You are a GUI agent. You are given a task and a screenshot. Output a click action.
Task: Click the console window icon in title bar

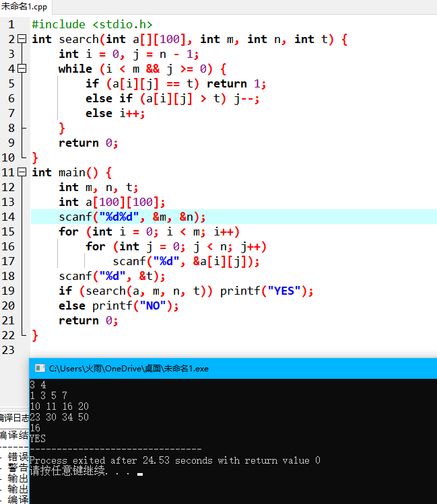pos(40,368)
